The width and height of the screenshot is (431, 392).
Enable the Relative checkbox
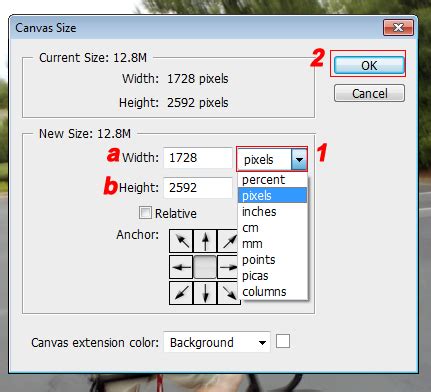(145, 213)
